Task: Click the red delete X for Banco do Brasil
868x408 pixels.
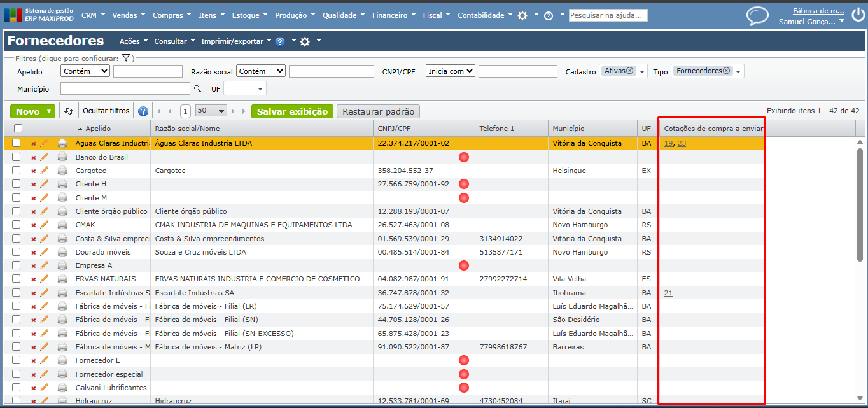Action: tap(34, 157)
